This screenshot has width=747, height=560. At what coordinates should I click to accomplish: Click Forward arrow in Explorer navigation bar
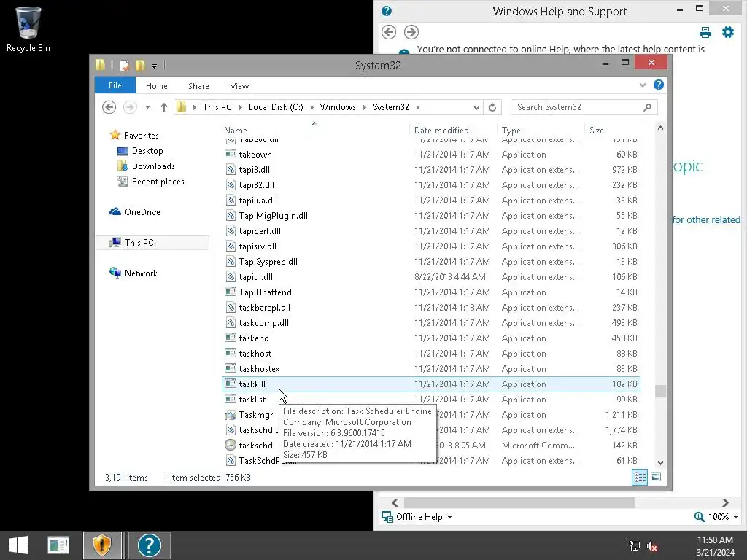(130, 107)
